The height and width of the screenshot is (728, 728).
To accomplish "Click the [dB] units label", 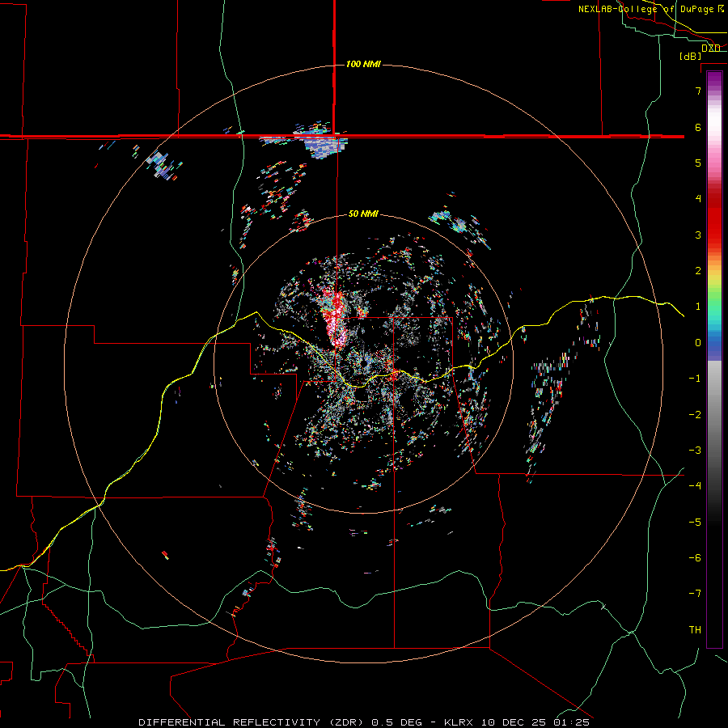I will tap(691, 56).
